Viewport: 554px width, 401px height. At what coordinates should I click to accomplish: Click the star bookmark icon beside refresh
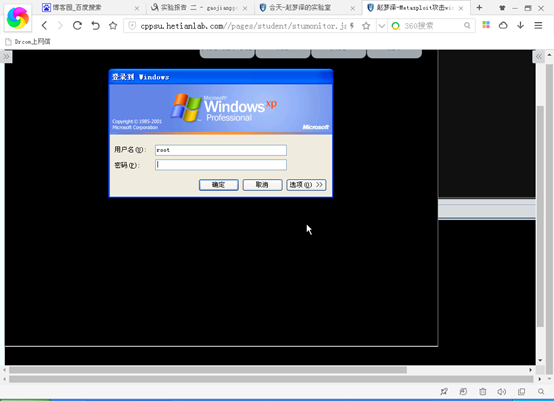[113, 25]
